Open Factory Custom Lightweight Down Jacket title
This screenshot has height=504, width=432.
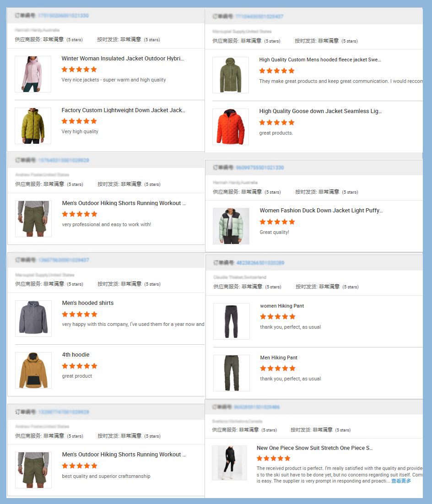point(123,110)
